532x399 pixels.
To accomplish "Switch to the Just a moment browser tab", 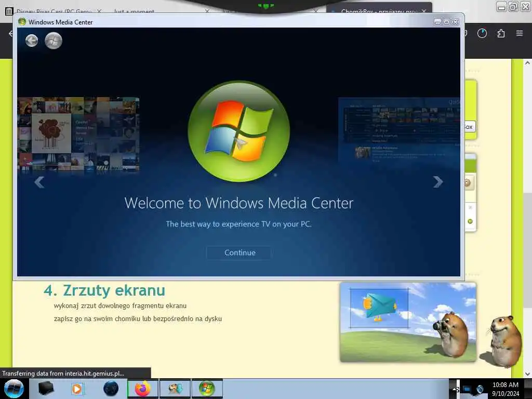I will (135, 11).
